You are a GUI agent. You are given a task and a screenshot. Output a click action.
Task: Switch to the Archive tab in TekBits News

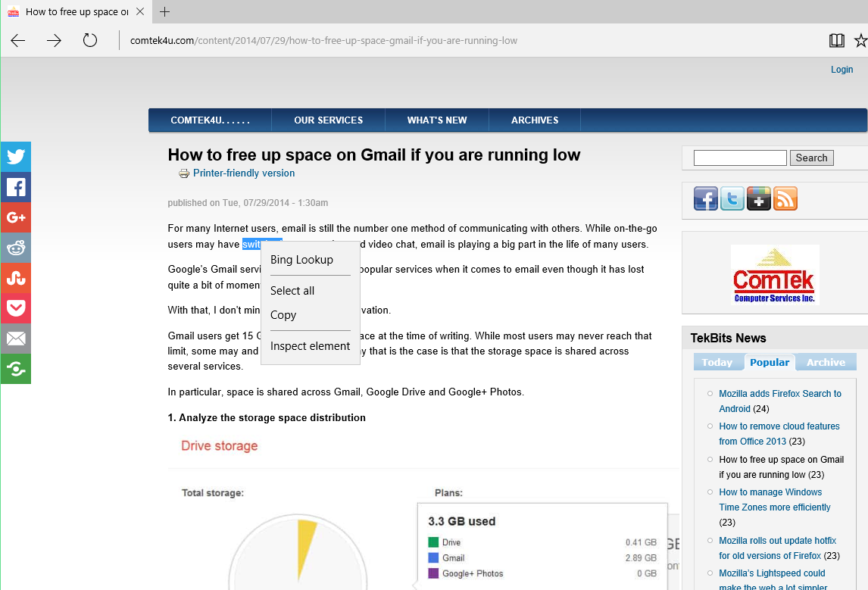pos(826,362)
